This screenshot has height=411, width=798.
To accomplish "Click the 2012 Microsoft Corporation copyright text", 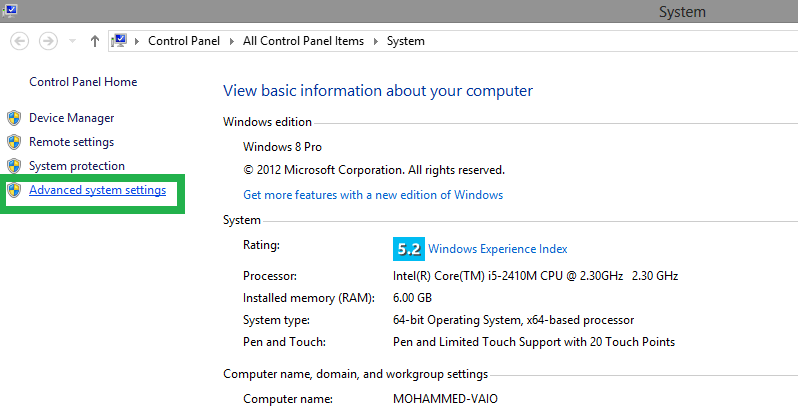I will [x=374, y=170].
